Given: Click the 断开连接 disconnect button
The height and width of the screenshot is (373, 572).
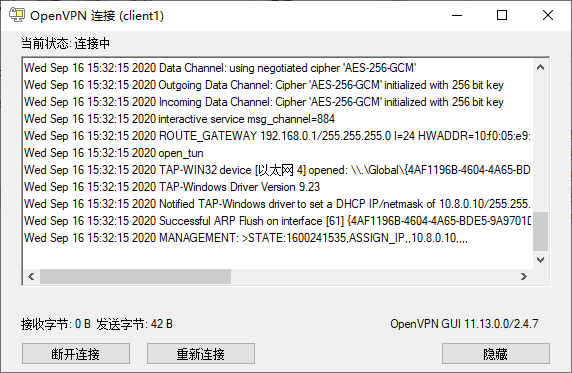Looking at the screenshot, I should [76, 353].
